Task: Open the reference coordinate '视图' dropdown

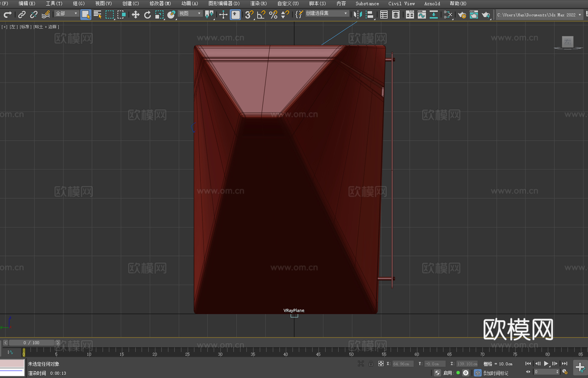Action: pyautogui.click(x=190, y=13)
